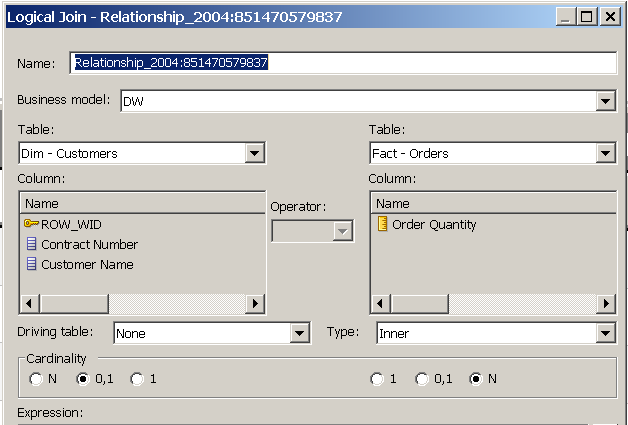Set right cardinality to 1

(x=377, y=379)
